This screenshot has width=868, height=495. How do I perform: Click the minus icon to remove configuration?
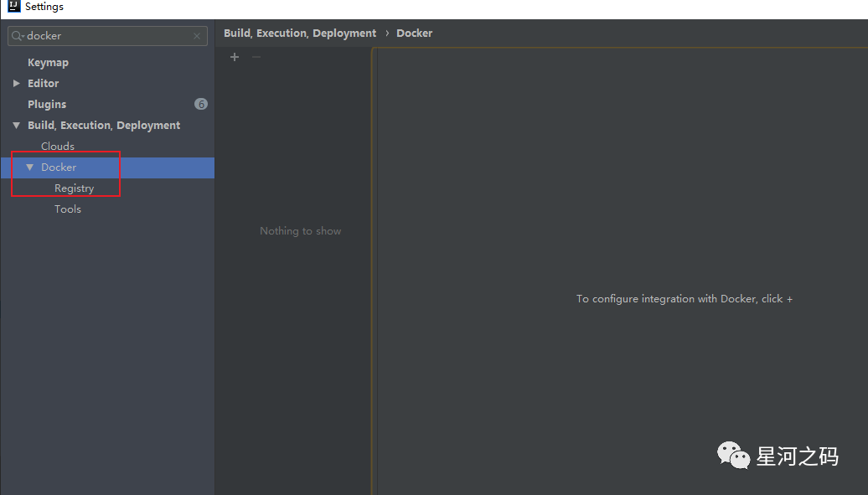point(256,57)
